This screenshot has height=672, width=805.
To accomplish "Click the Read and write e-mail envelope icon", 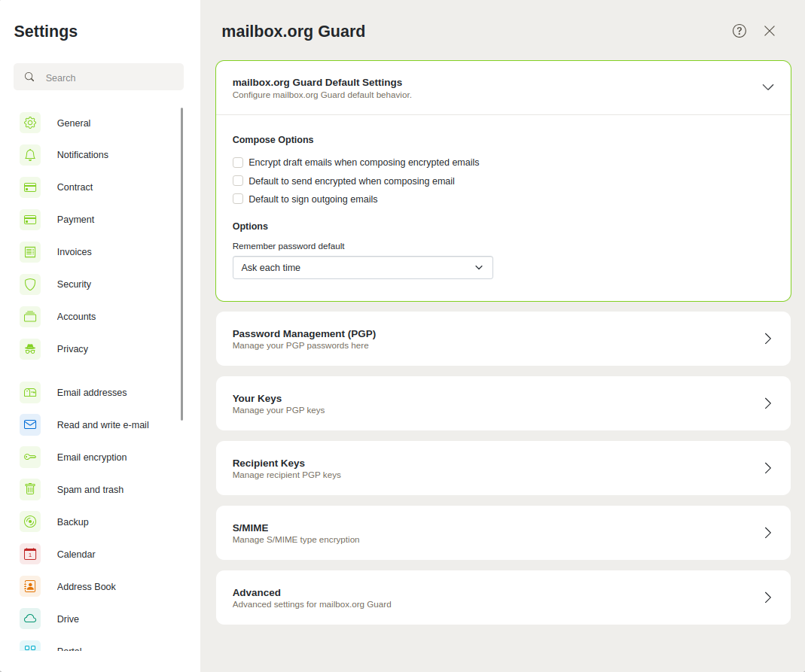I will click(30, 424).
